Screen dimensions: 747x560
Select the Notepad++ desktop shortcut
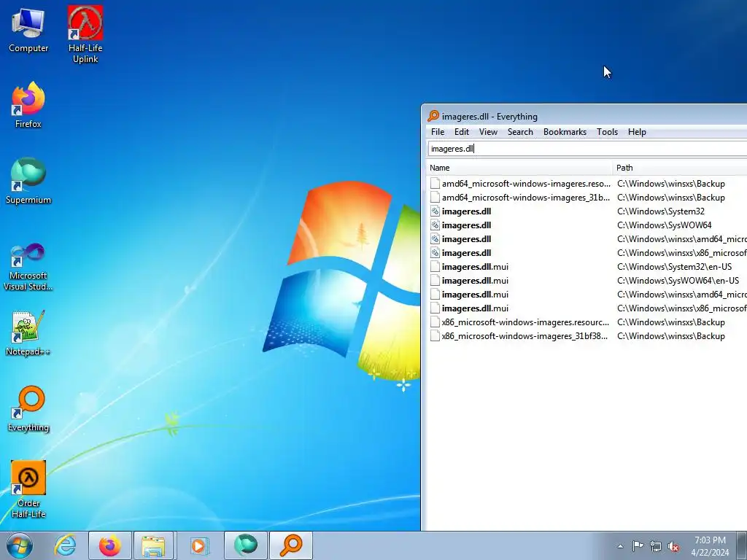tap(28, 333)
